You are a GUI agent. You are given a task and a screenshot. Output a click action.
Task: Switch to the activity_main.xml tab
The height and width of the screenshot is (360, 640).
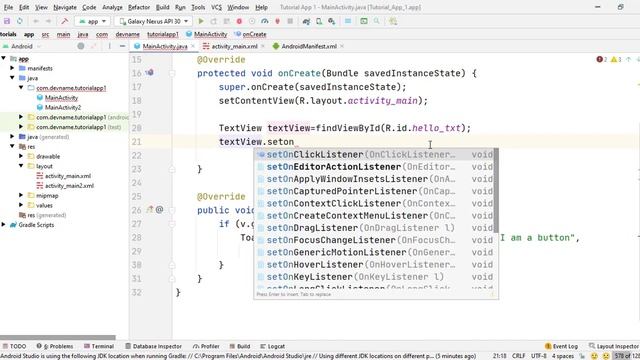(234, 46)
